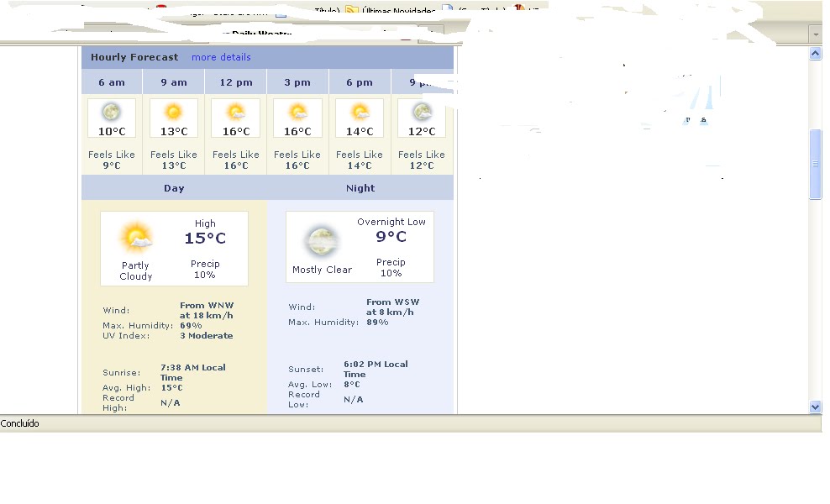Click the 12 pm hour header
The height and width of the screenshot is (504, 830).
tap(236, 82)
